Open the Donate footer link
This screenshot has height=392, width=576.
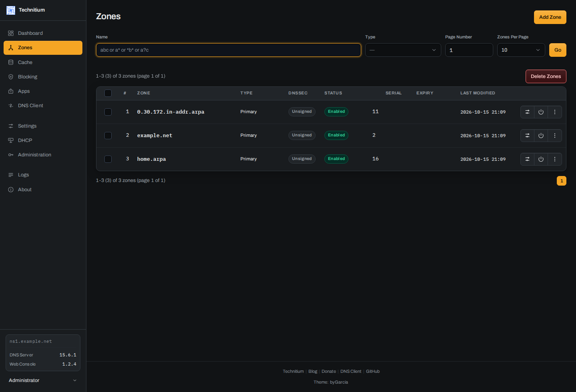[x=329, y=372]
